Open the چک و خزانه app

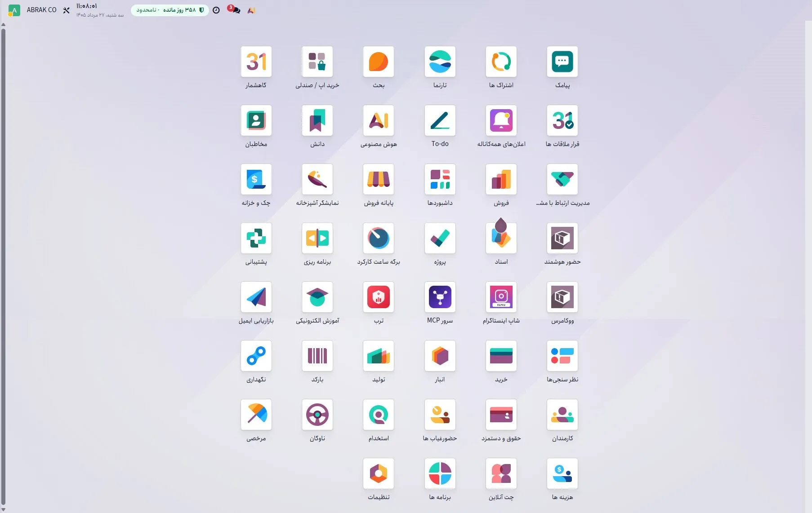256,179
